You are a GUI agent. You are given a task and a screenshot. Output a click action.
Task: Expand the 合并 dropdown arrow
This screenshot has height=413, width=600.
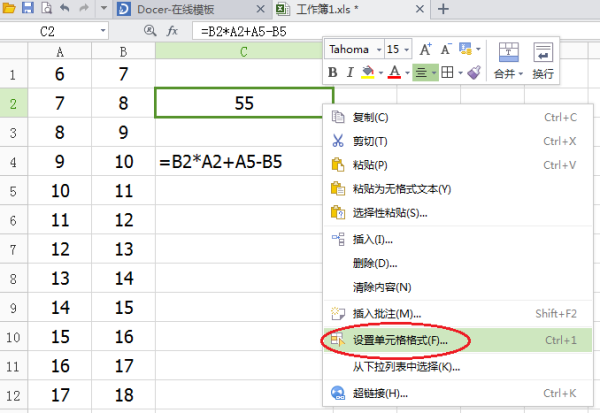(520, 73)
